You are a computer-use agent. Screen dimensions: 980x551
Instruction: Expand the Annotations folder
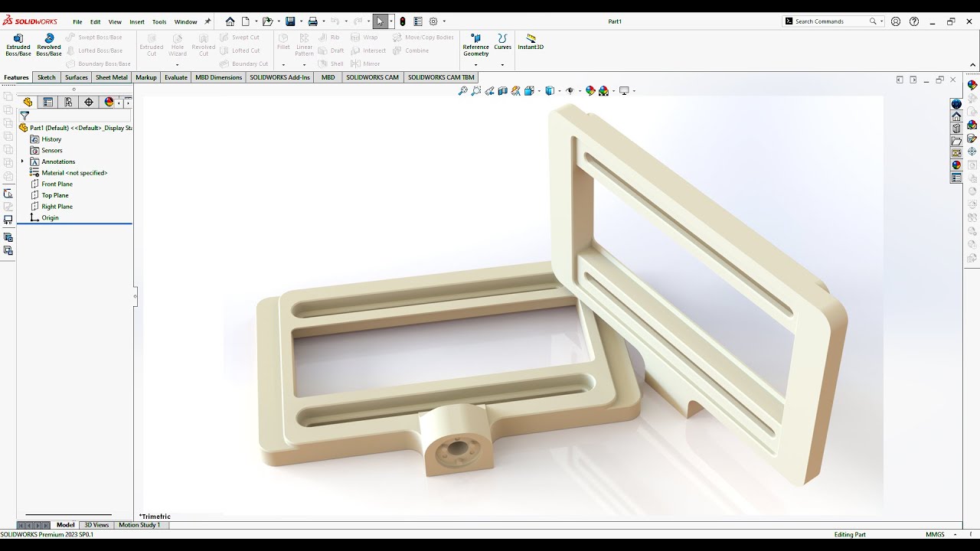[x=22, y=161]
